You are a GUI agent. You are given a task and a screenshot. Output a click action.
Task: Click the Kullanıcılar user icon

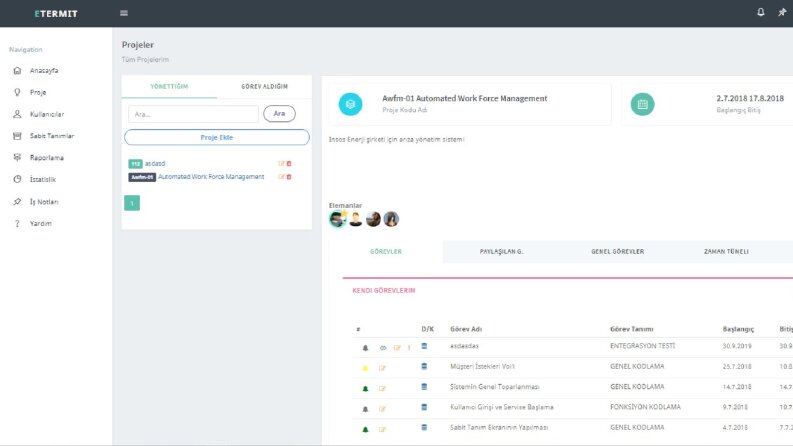pyautogui.click(x=17, y=114)
